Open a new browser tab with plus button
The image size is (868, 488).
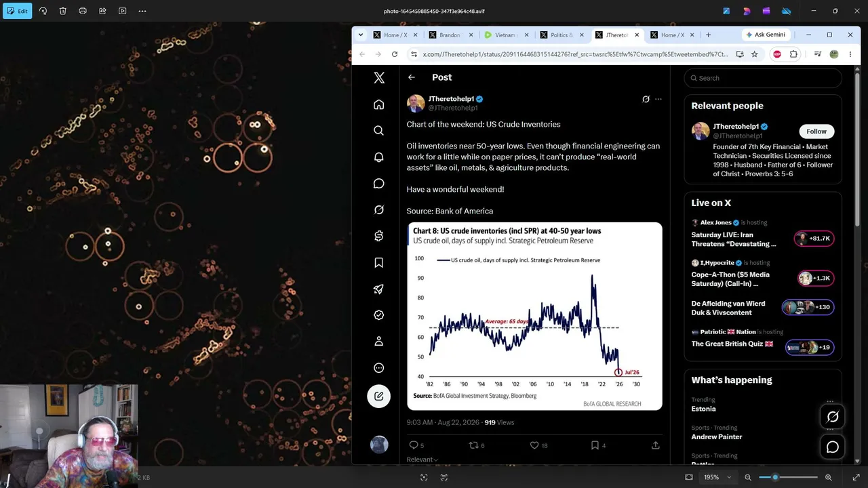coord(708,35)
